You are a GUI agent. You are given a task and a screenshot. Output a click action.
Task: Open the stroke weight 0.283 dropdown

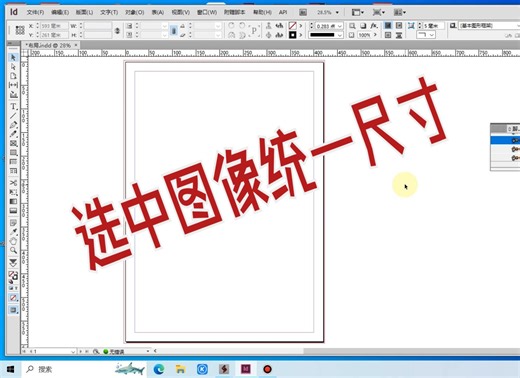coord(340,26)
